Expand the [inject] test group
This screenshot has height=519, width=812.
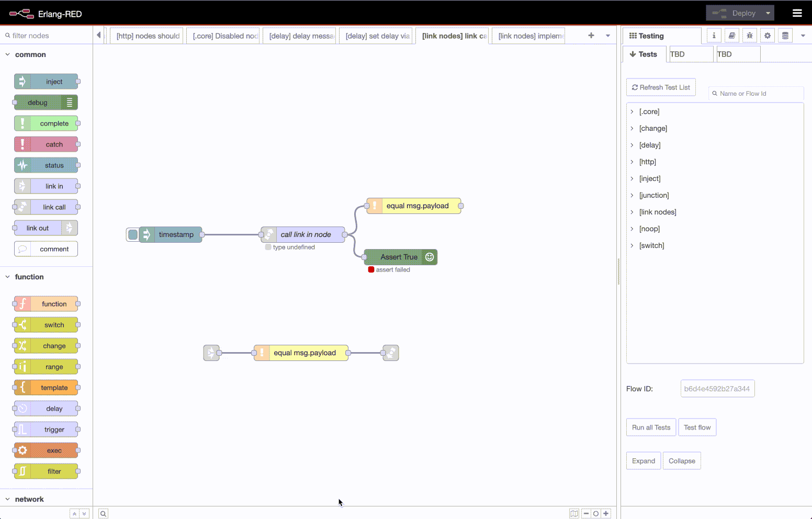(632, 178)
